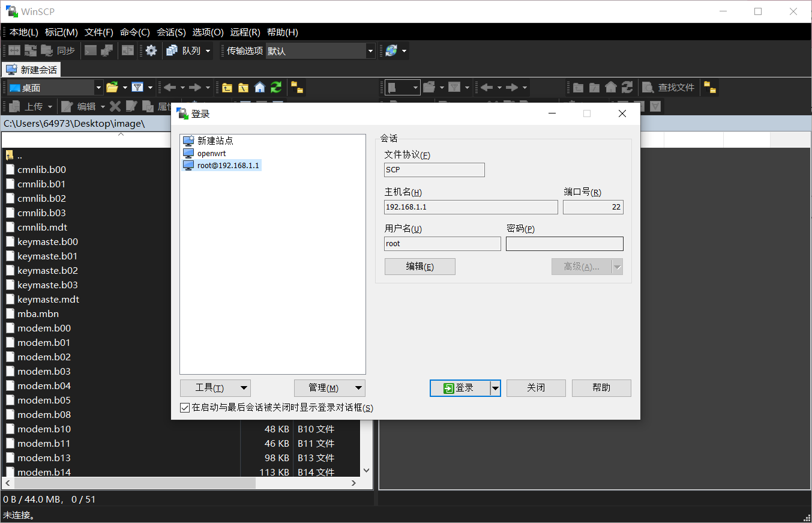This screenshot has height=523, width=812.
Task: Click the 编辑(E) button to edit session
Action: tap(420, 266)
